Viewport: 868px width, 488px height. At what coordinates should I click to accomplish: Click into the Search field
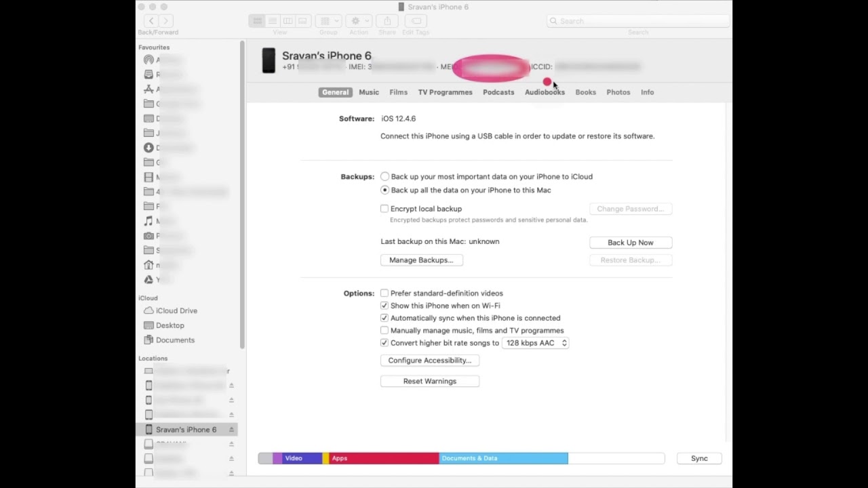click(x=638, y=21)
